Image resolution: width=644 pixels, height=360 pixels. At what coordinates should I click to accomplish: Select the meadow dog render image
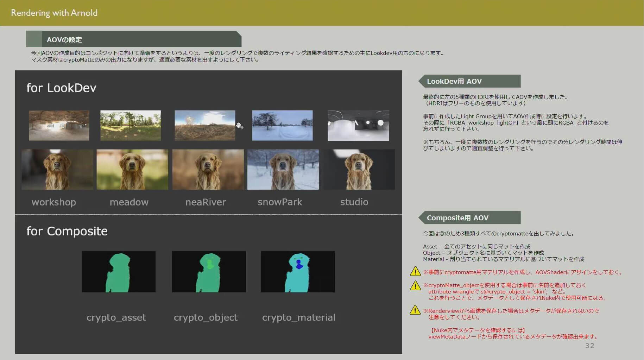click(x=132, y=170)
